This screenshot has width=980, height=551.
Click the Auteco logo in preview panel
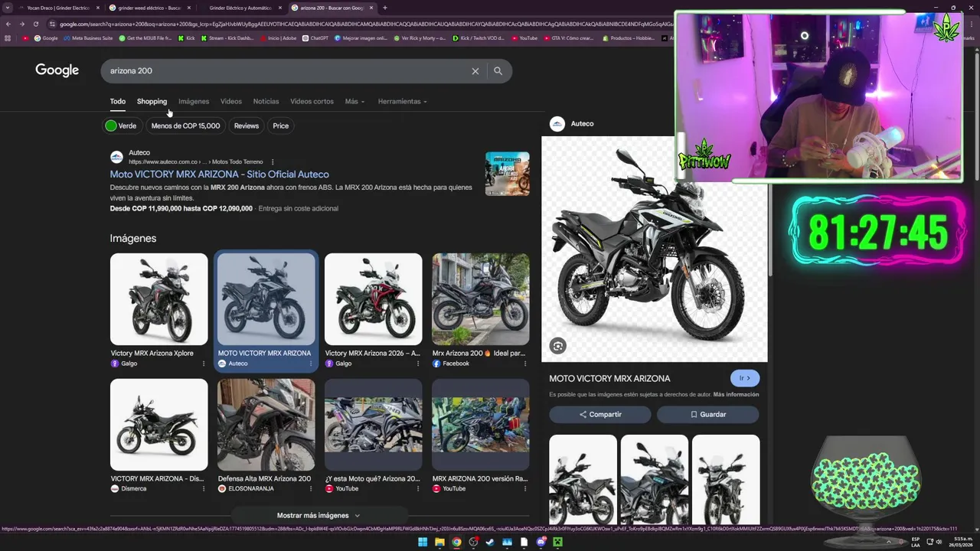(557, 124)
